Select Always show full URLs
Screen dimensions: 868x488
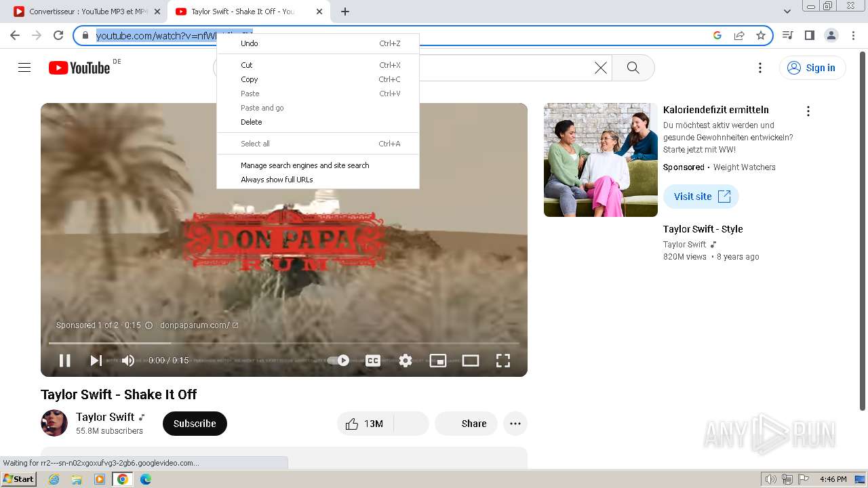pos(318,180)
